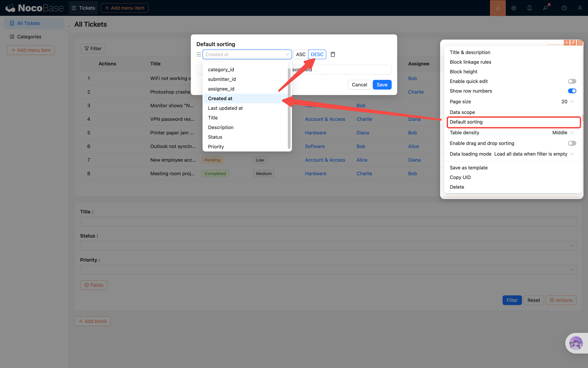Choose Last updated at from field list
The image size is (588, 368).
point(225,108)
